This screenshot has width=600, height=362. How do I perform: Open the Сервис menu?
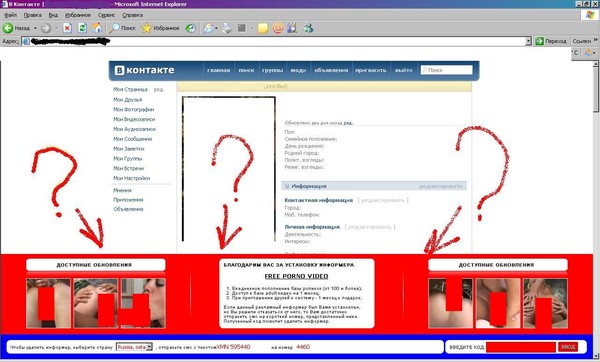(x=106, y=15)
